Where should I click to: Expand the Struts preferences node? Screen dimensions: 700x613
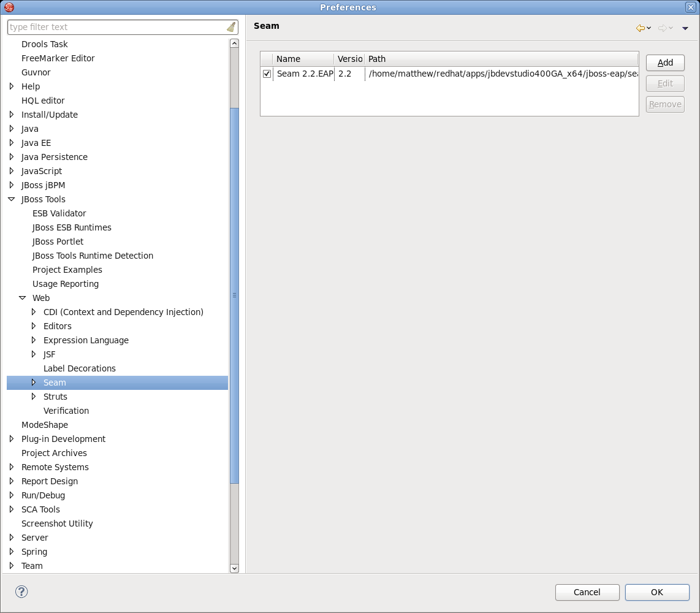(x=34, y=397)
